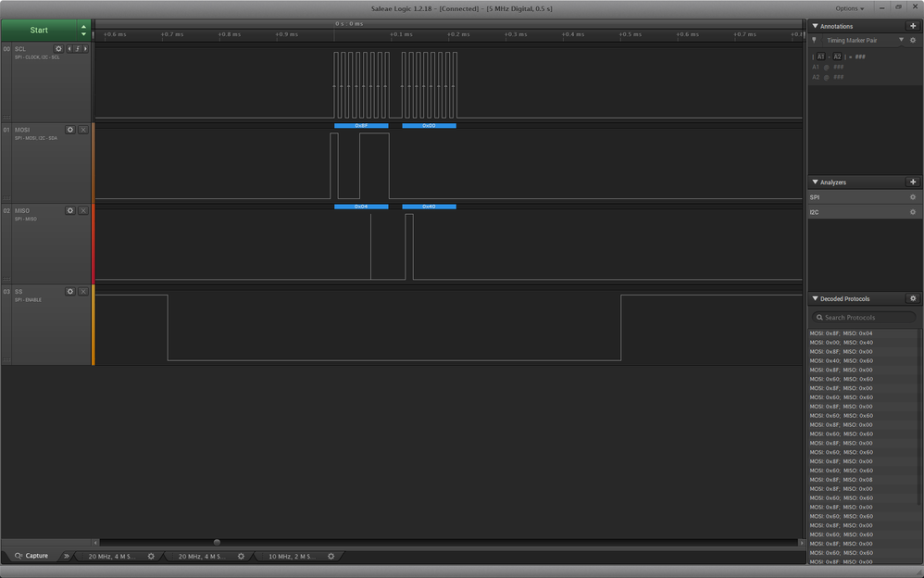The width and height of the screenshot is (924, 578).
Task: Click the SS channel name label
Action: click(x=19, y=292)
